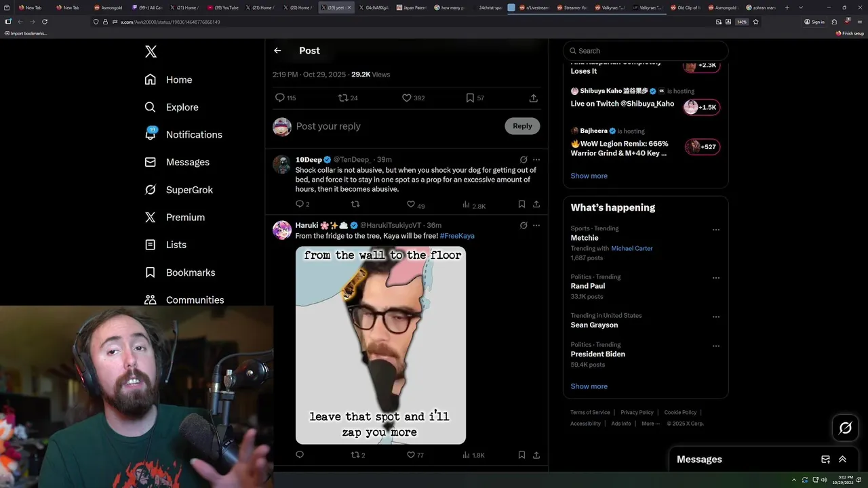Screen dimensions: 868x488
Task: Open Bookmarks in the sidebar
Action: click(x=180, y=272)
